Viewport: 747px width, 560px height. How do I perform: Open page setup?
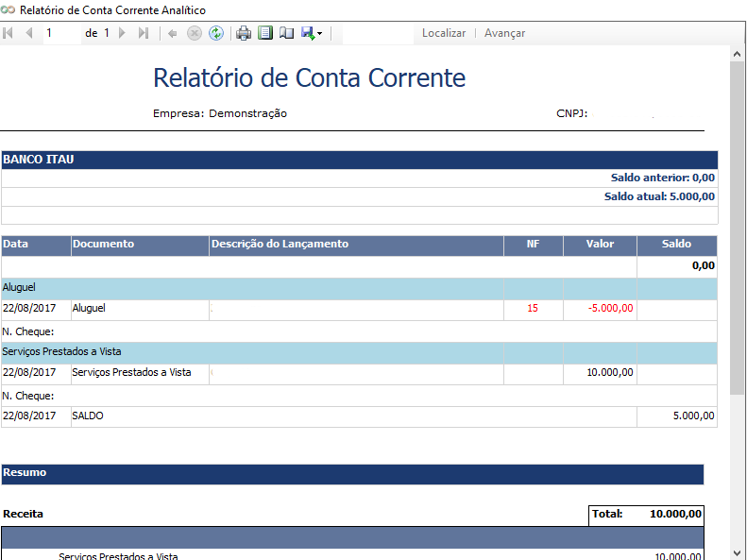286,33
